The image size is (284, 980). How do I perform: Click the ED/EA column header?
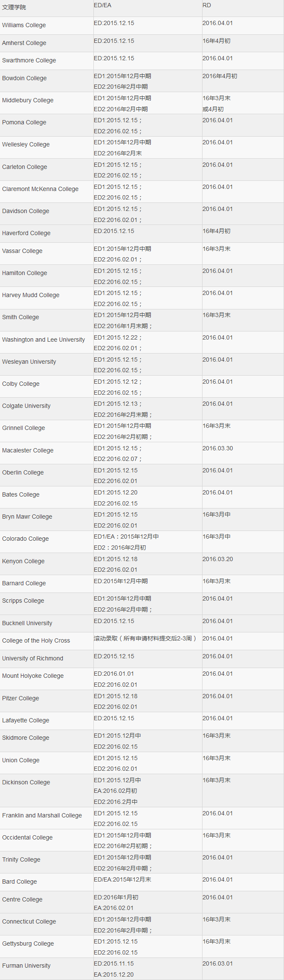point(102,5)
